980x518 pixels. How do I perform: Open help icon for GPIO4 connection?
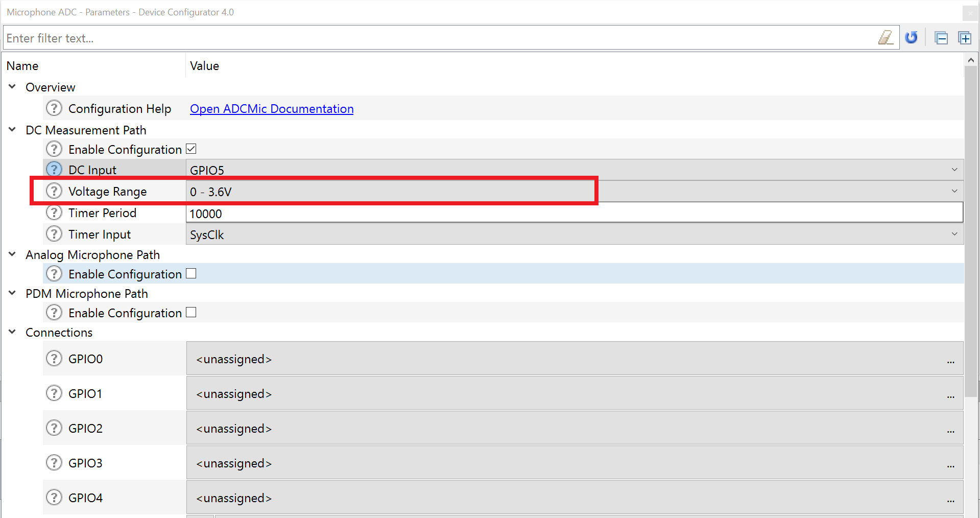pyautogui.click(x=54, y=498)
